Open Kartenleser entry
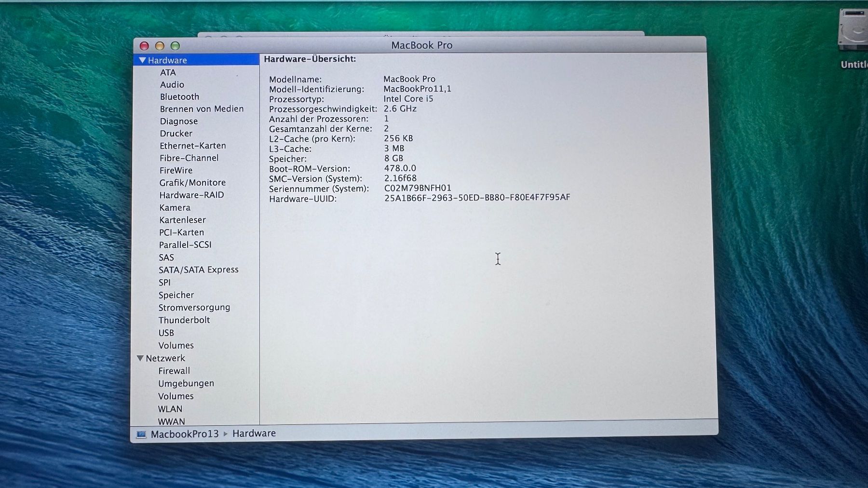This screenshot has width=868, height=488. coord(182,220)
